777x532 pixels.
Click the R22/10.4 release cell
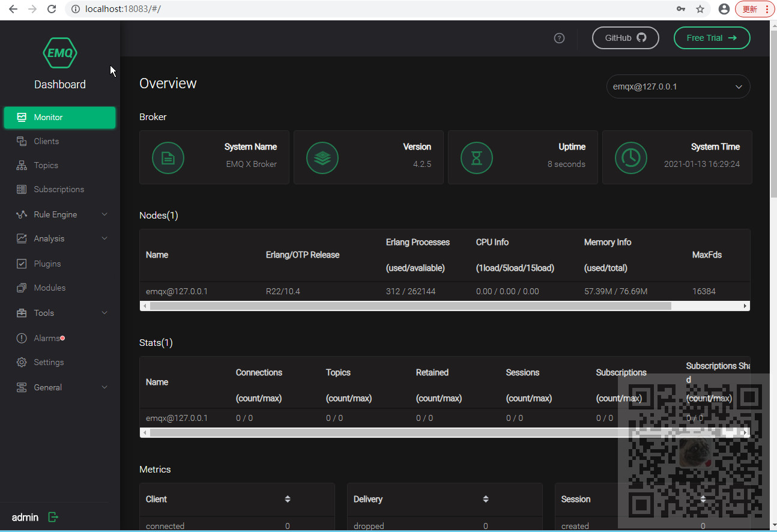(x=283, y=291)
